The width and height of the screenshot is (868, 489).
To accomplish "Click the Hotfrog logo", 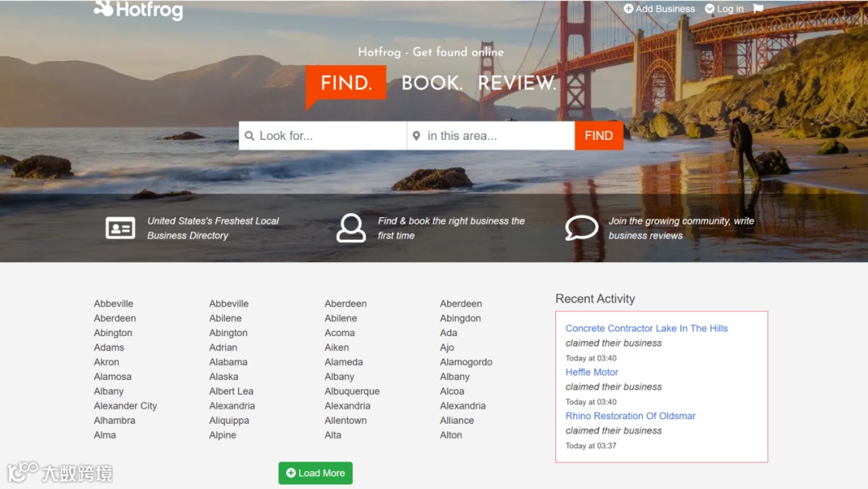I will pos(138,10).
